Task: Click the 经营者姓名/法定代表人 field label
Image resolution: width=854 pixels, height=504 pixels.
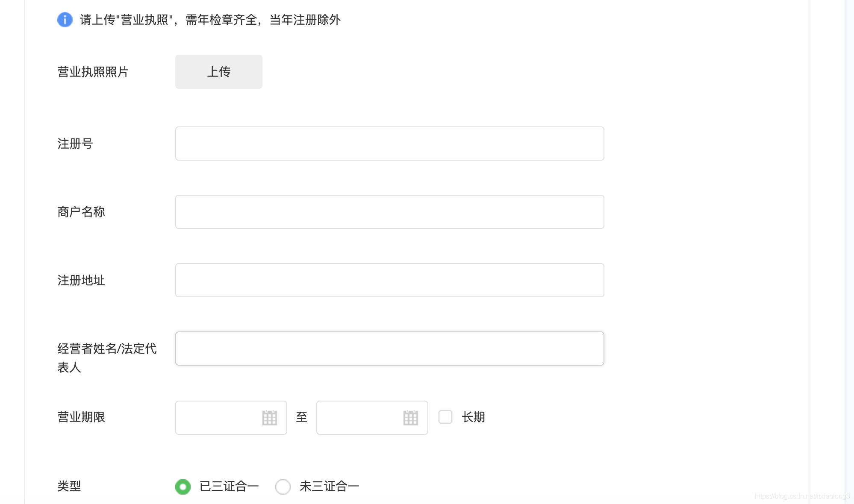Action: pyautogui.click(x=107, y=358)
